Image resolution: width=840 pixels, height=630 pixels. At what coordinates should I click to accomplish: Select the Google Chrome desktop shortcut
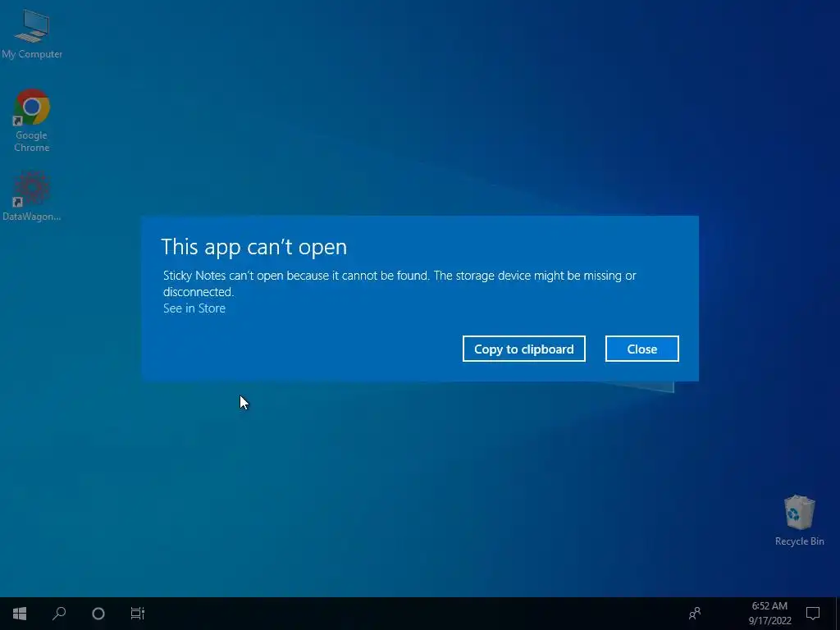(32, 120)
